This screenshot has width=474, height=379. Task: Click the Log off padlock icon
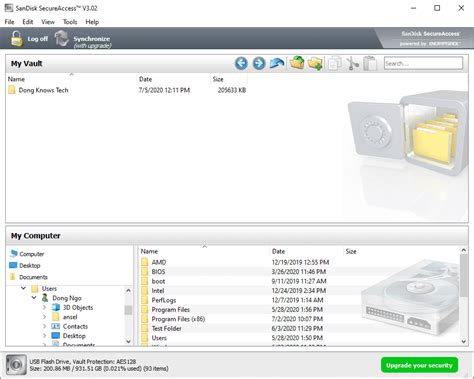tap(16, 38)
